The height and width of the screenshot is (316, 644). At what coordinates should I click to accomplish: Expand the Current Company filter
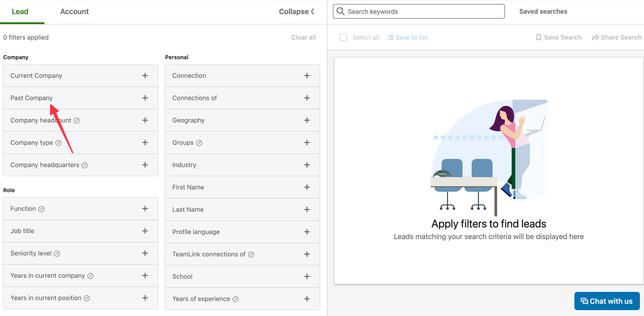[x=80, y=76]
